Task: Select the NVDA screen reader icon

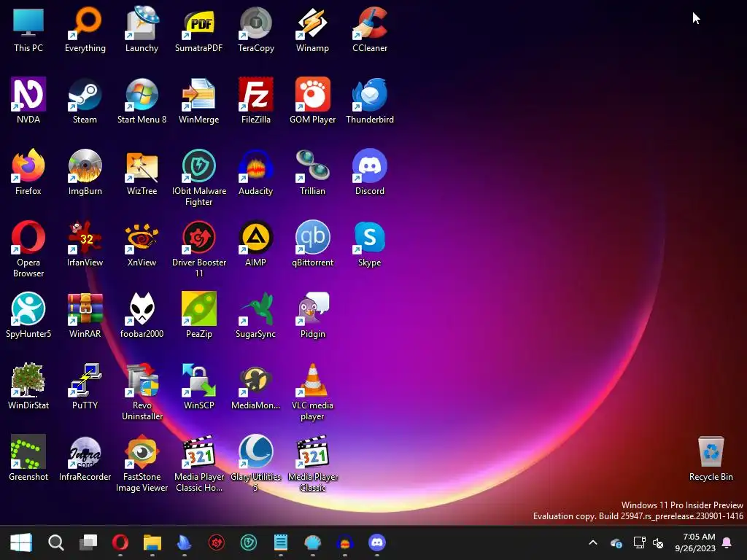Action: click(28, 101)
